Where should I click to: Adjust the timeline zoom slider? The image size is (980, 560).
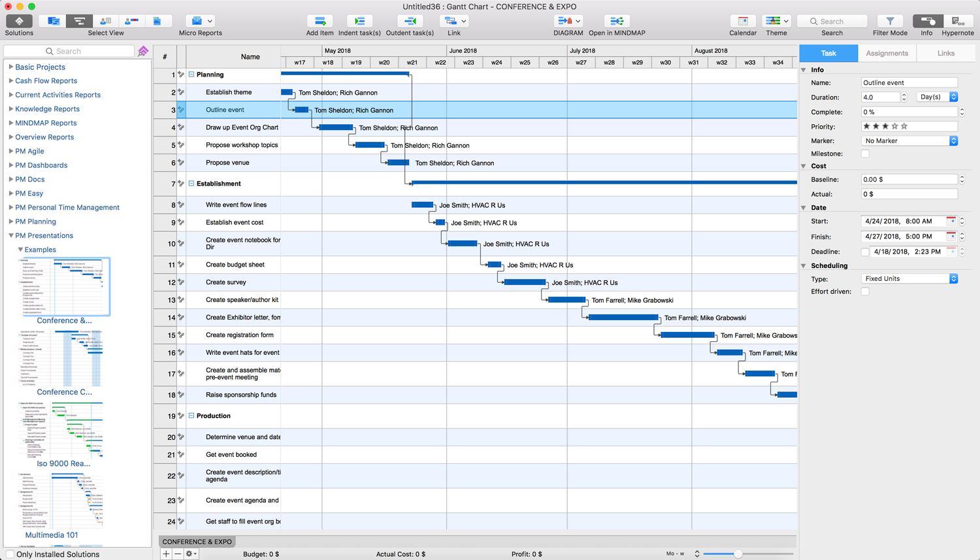738,554
